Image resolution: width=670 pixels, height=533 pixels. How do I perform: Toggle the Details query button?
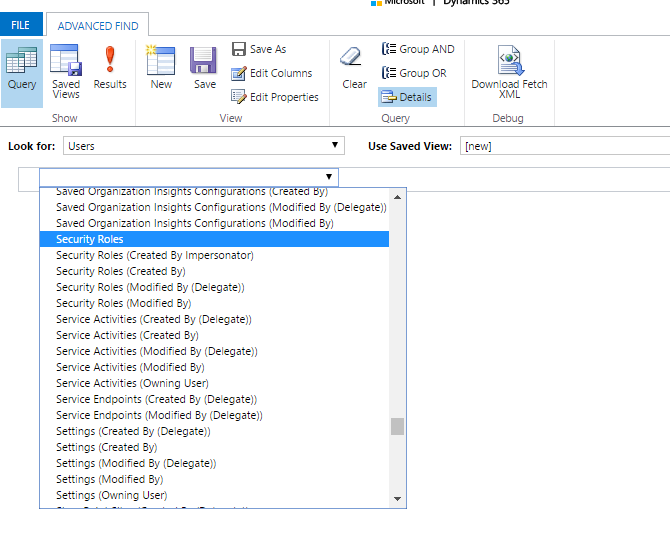(x=407, y=97)
